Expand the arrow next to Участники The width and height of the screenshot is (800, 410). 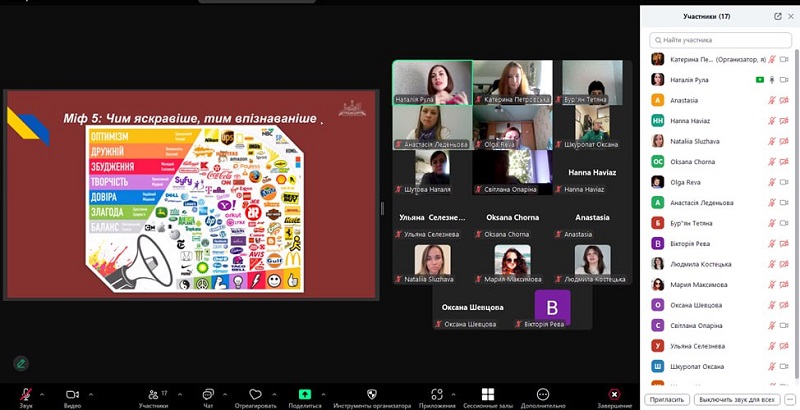point(180,394)
